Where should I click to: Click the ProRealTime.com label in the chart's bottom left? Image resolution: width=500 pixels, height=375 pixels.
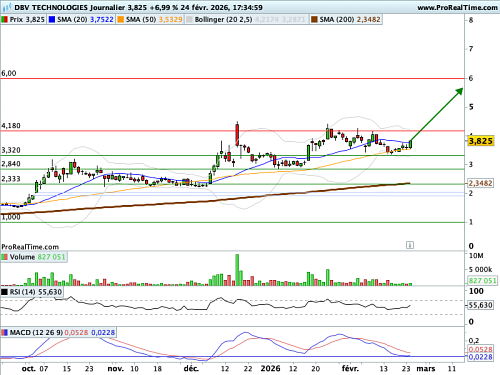(x=30, y=247)
